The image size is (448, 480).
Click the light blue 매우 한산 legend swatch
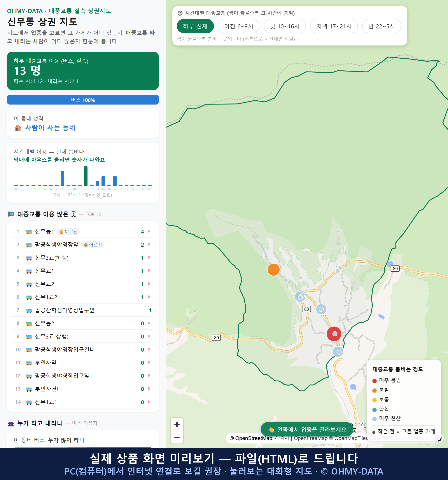[x=374, y=419]
